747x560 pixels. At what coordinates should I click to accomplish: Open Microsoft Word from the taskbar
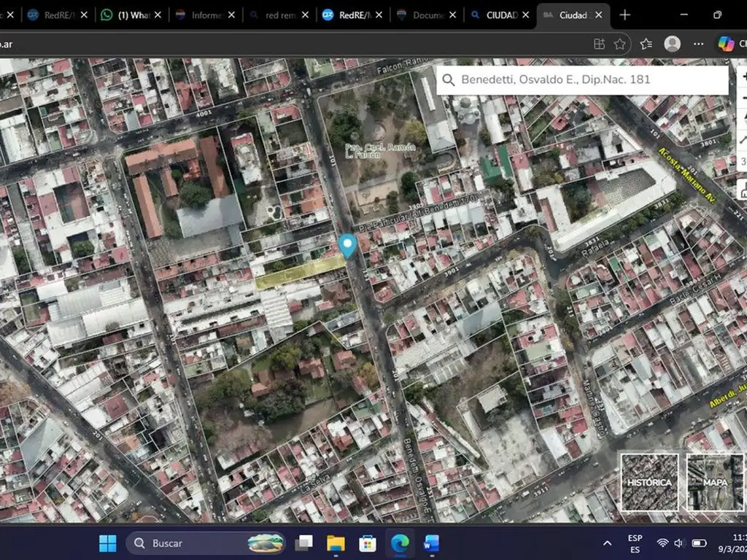click(x=431, y=543)
